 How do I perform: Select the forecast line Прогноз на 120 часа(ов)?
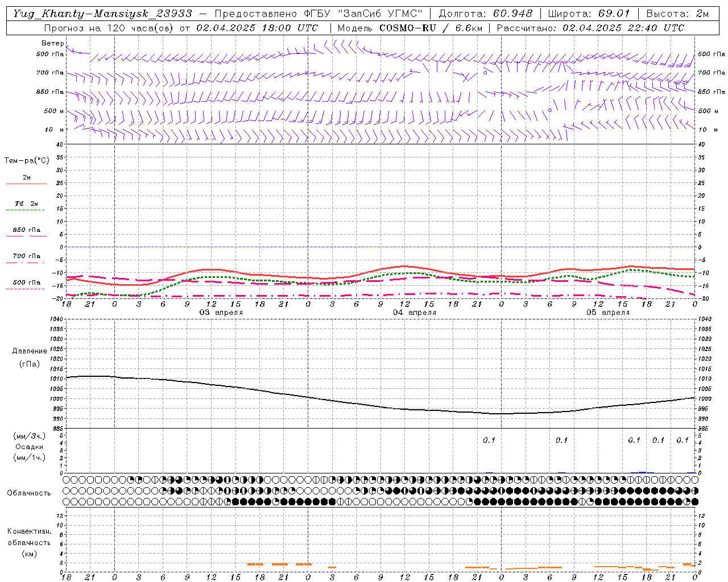tap(109, 28)
